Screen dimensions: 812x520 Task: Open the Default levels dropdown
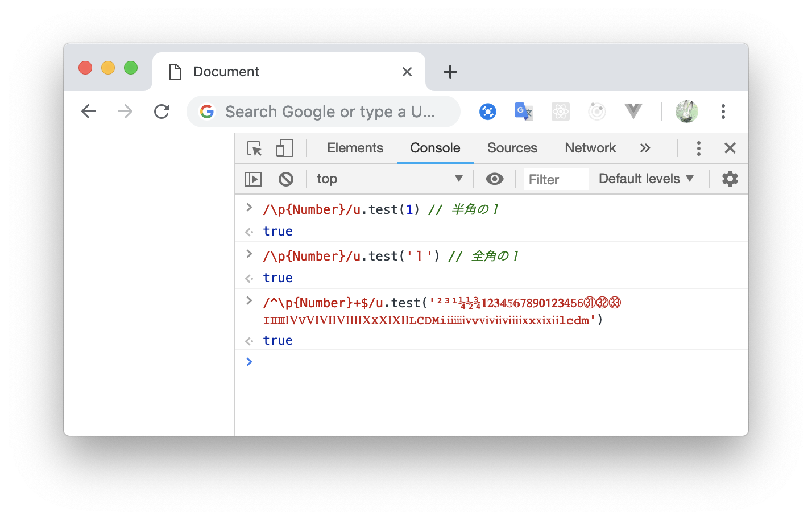(x=646, y=179)
